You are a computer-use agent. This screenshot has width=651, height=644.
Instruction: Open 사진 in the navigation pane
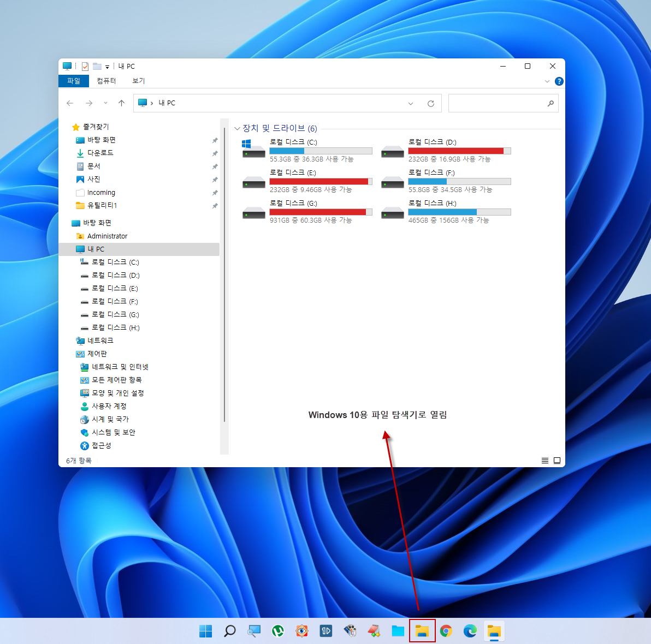94,179
